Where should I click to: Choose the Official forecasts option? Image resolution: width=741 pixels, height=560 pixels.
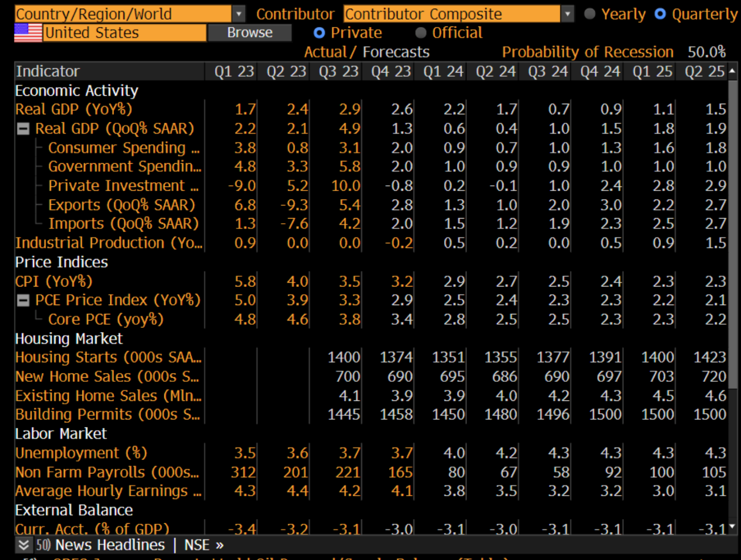pos(421,33)
